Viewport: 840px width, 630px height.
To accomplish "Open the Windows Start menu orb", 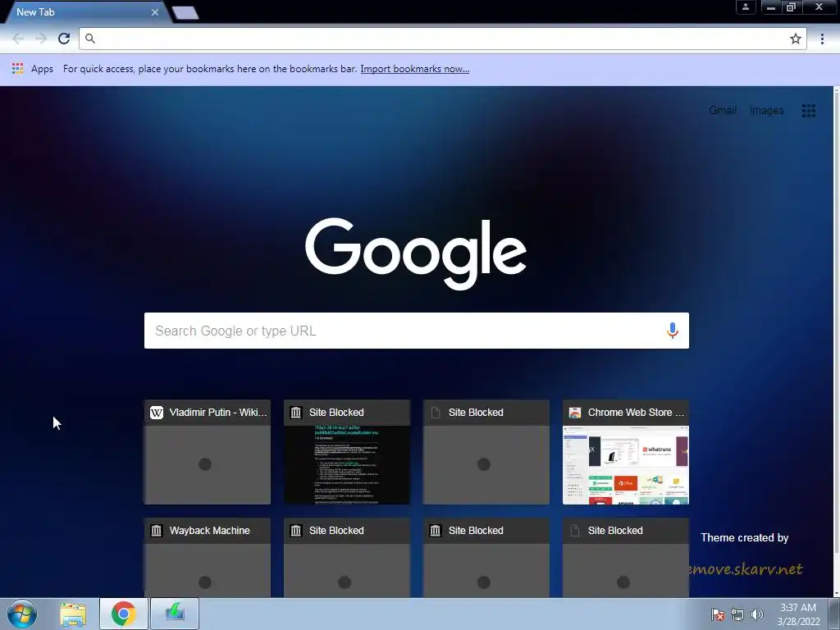I will point(22,614).
